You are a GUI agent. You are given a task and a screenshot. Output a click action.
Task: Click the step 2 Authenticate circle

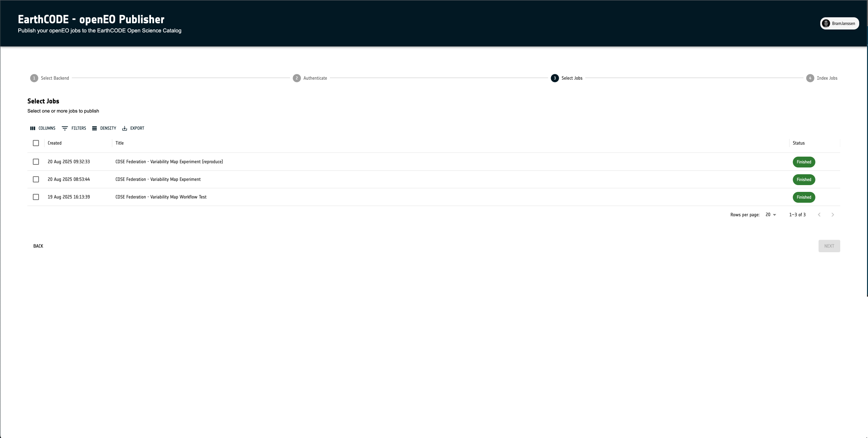[x=297, y=78]
